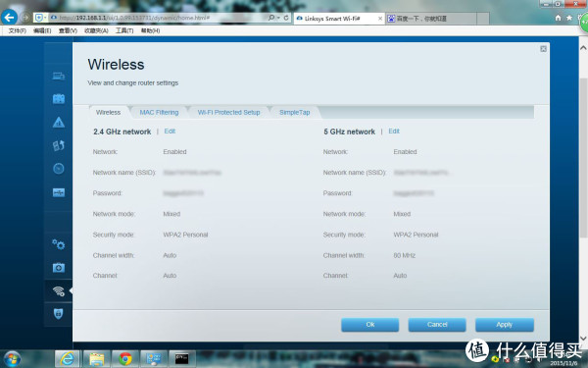Click the Ok button

(x=370, y=325)
